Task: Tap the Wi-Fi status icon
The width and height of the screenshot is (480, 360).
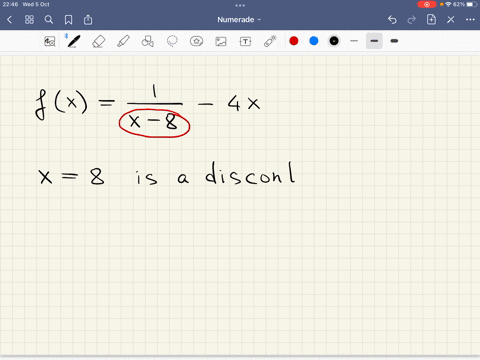Action: click(x=448, y=4)
